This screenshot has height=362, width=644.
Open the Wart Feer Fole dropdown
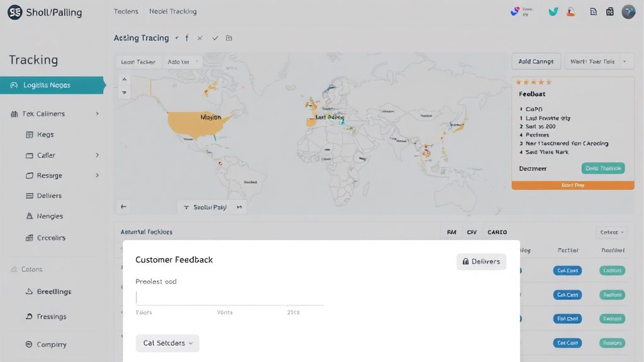coord(599,62)
